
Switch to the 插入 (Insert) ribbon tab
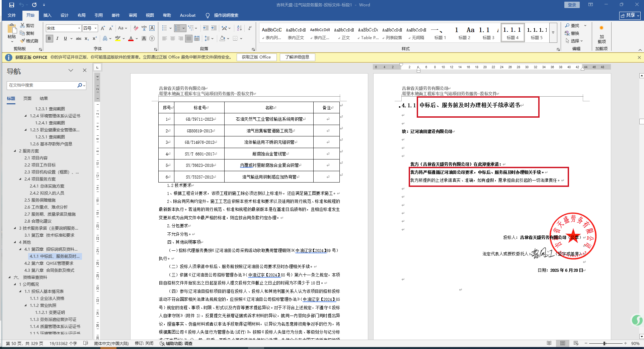(x=48, y=15)
